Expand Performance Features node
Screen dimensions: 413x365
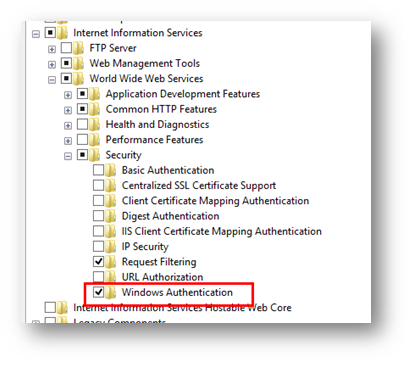pos(68,141)
